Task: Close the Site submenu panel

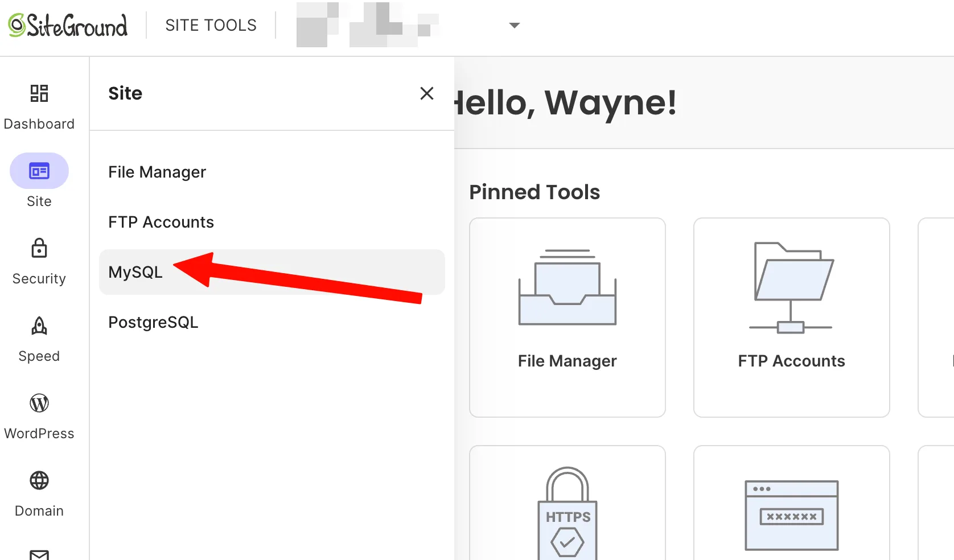Action: pos(427,93)
